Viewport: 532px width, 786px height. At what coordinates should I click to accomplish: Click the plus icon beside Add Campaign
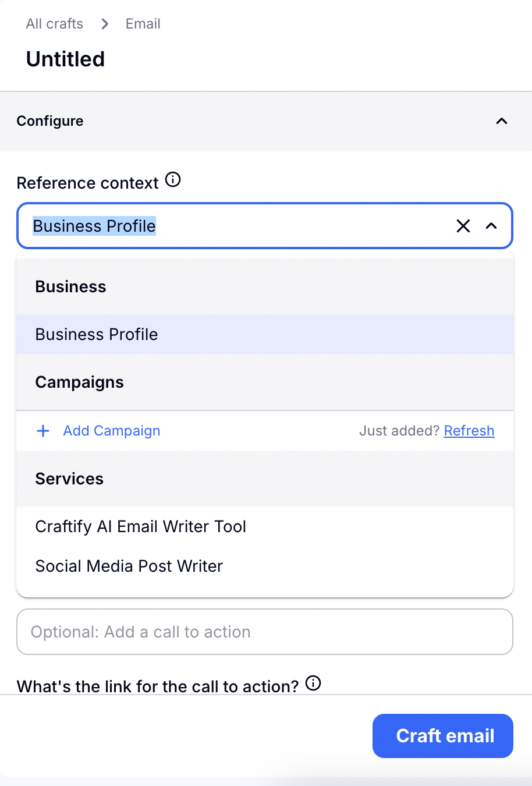pyautogui.click(x=43, y=431)
